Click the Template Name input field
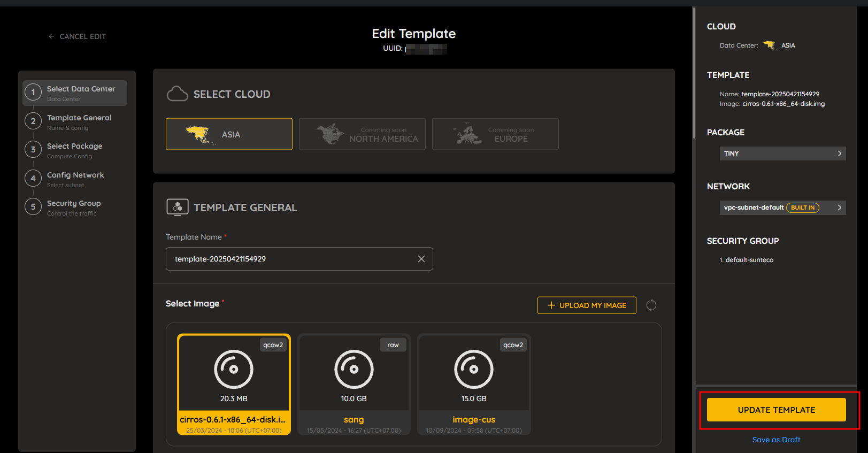Screen dimensions: 868x453 click(299, 259)
